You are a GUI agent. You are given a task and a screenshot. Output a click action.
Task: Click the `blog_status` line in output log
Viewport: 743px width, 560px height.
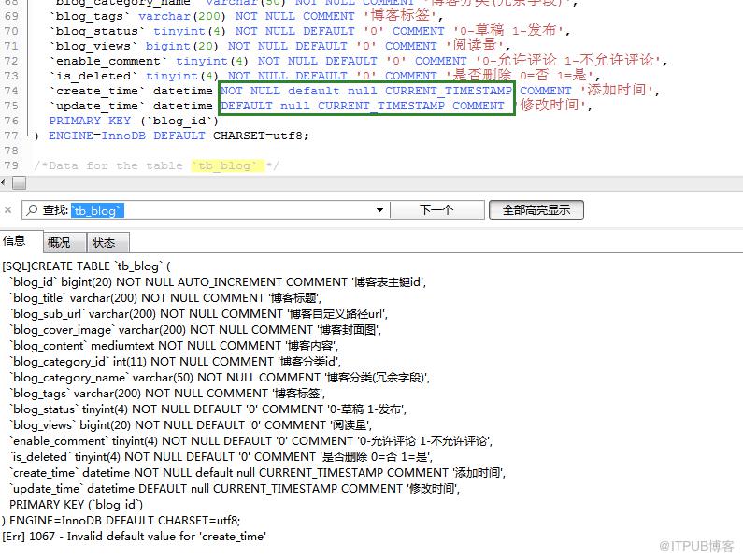pos(208,409)
